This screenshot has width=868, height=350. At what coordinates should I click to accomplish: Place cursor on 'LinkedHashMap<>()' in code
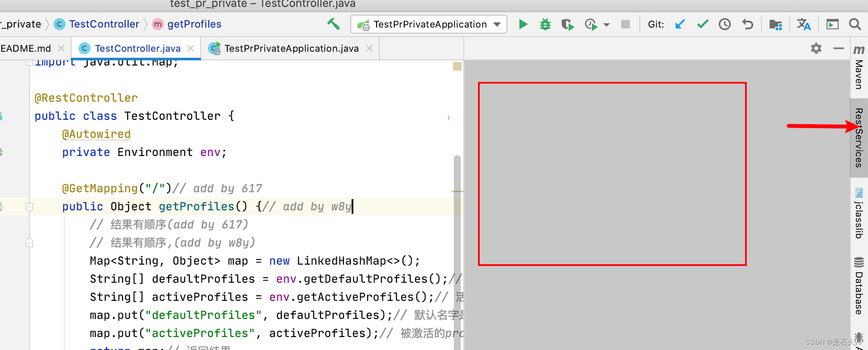[x=355, y=261]
